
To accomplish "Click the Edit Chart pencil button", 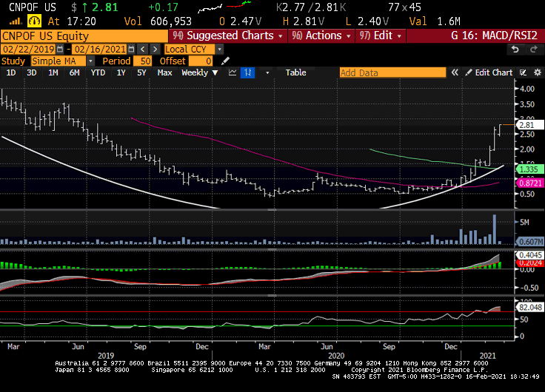I will point(489,72).
